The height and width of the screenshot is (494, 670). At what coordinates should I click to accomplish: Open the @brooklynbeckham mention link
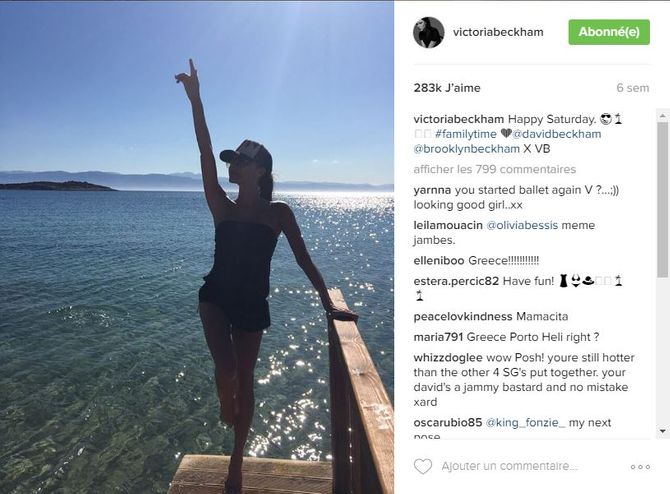(467, 149)
